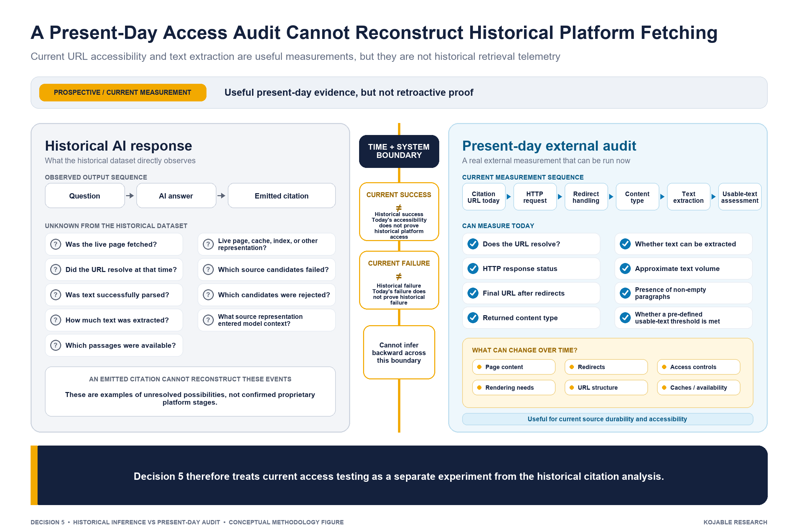
Task: Click question-mark icon beside 'Which candidates were rejected?'
Action: [208, 295]
